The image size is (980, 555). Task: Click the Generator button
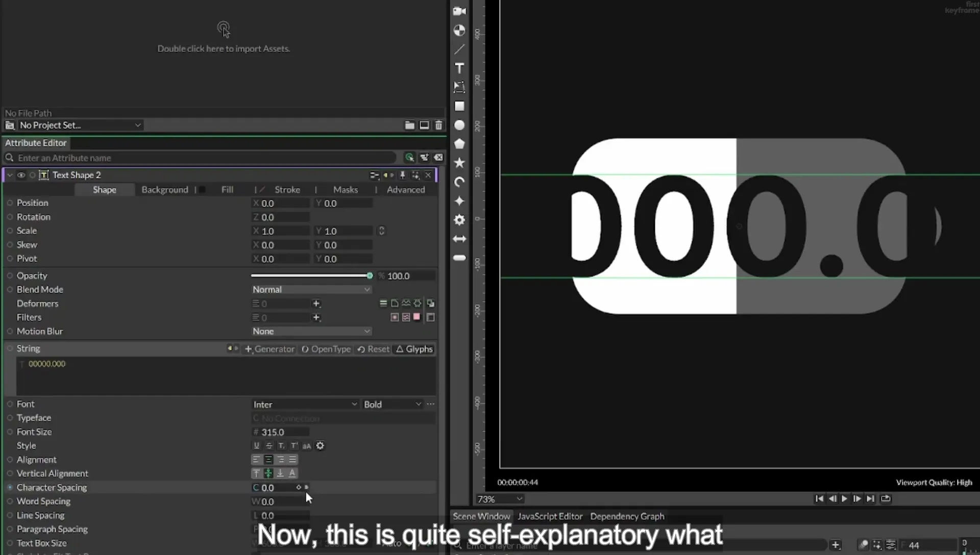coord(269,349)
